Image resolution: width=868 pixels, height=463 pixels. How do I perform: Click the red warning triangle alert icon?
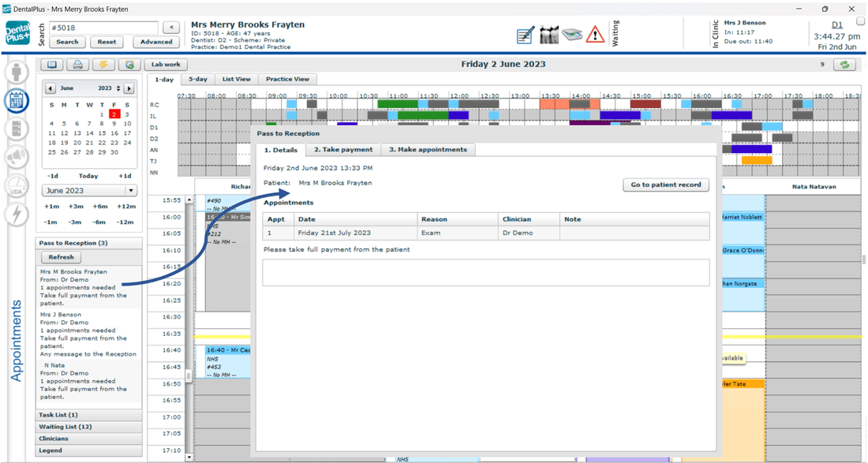[x=595, y=35]
